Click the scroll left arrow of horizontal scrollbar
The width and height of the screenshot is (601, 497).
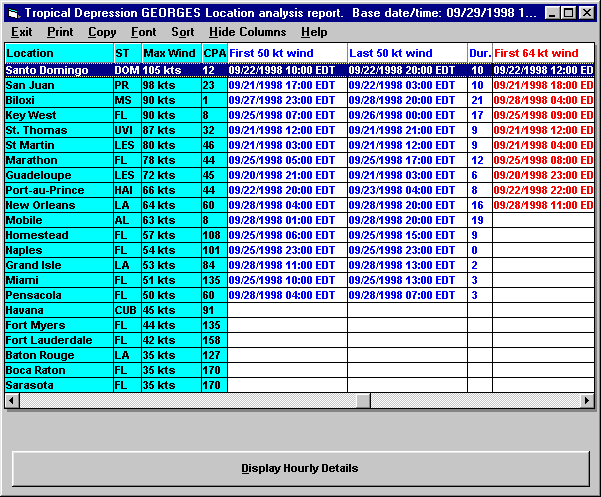coord(12,401)
